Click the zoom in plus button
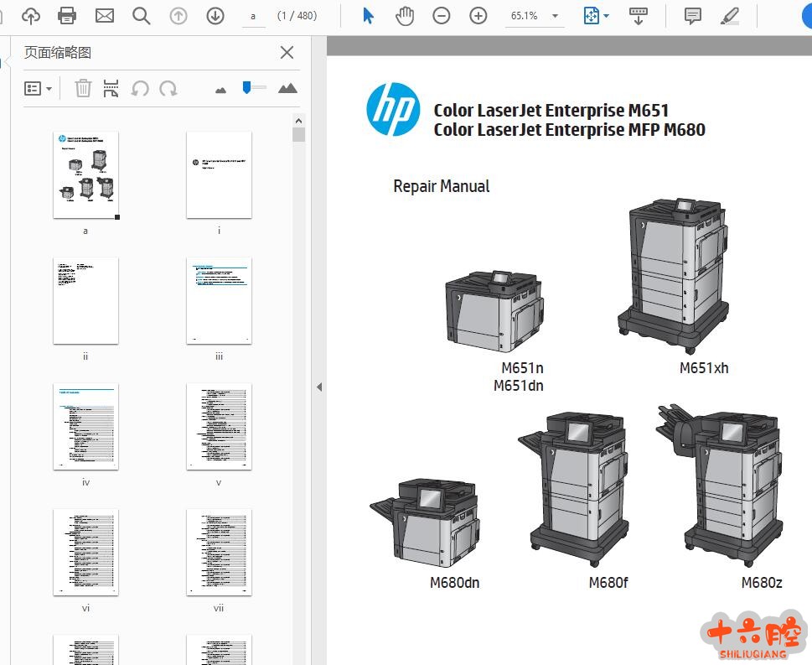Viewport: 812px width, 665px height. pos(478,16)
